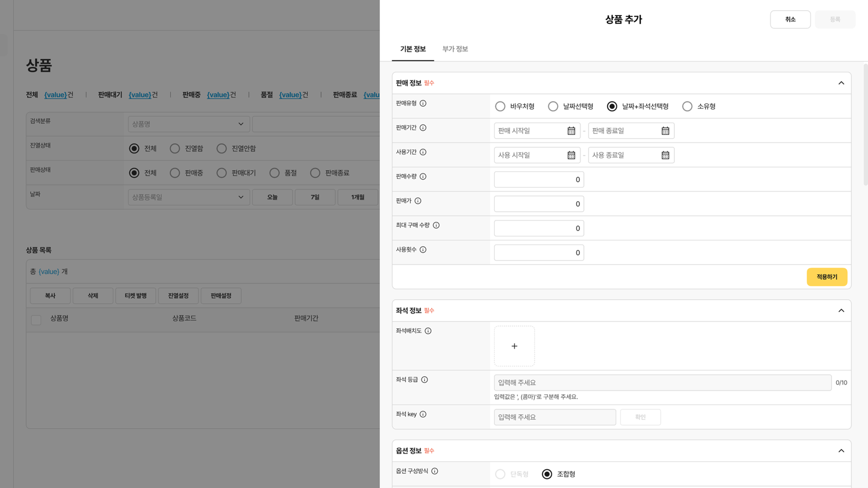
Task: Select the 날짜선택형 sale type radio
Action: 553,106
